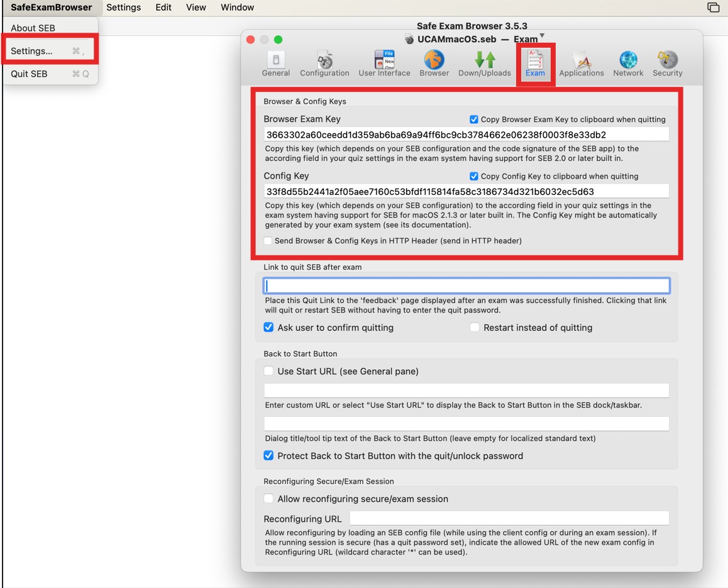Select the Exam pane icon
This screenshot has height=588, width=728.
pyautogui.click(x=535, y=62)
